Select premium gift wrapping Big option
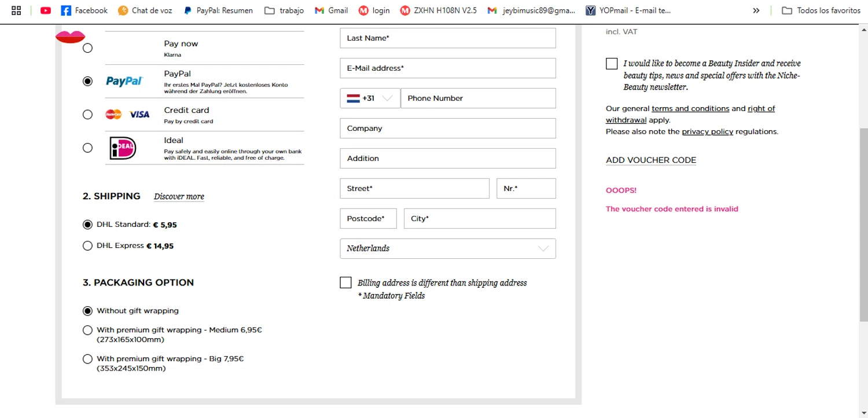Screen dimensions: 868x418 click(87, 359)
